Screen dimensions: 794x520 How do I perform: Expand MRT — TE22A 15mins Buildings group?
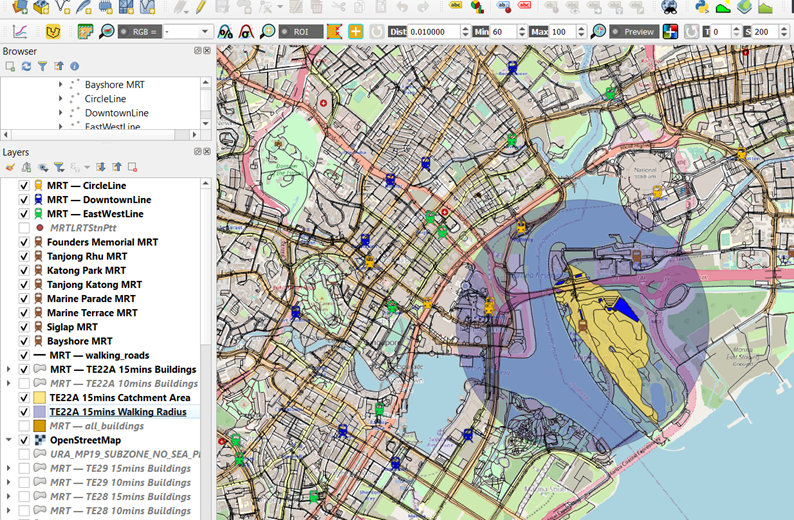coord(9,370)
